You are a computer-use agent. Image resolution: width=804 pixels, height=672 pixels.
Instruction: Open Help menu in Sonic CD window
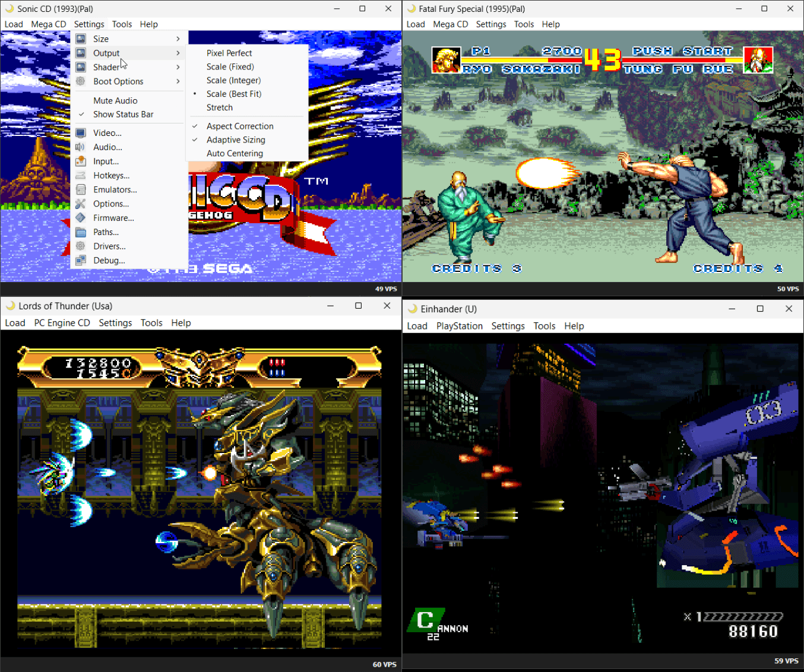[149, 24]
